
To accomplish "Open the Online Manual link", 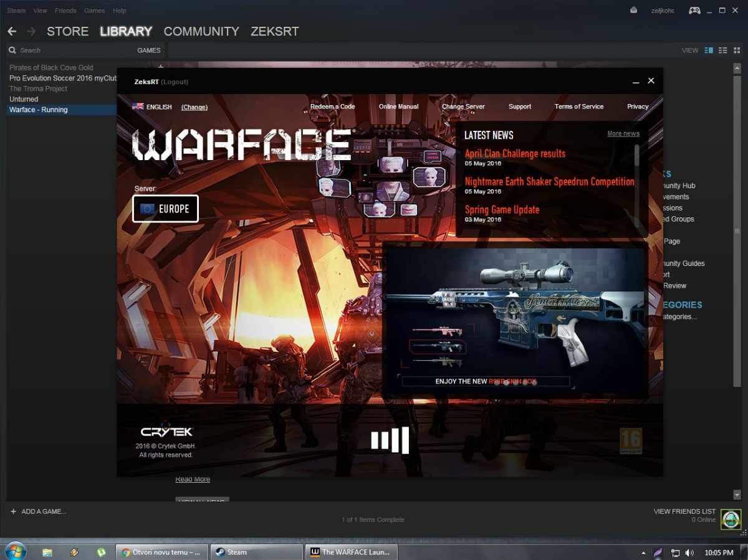I will point(399,107).
